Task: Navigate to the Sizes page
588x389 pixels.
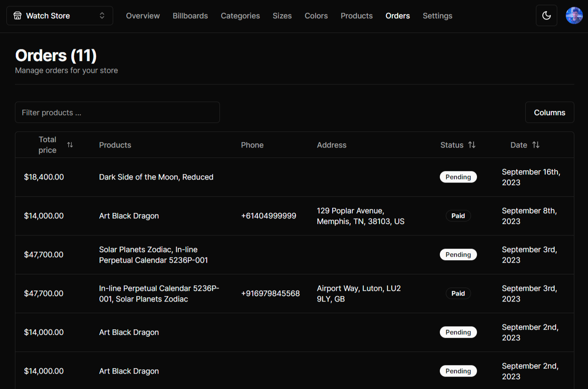Action: tap(282, 16)
